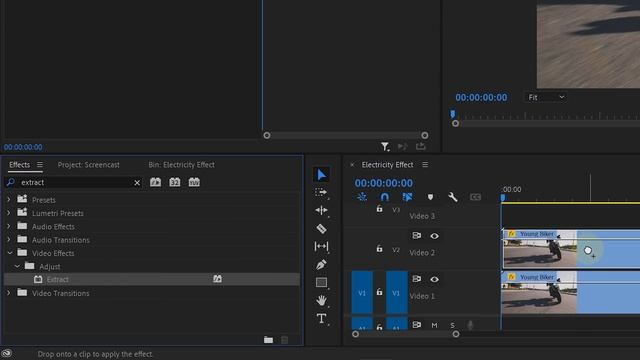This screenshot has width=640, height=360.
Task: Select the Selection tool arrow
Action: [x=322, y=175]
